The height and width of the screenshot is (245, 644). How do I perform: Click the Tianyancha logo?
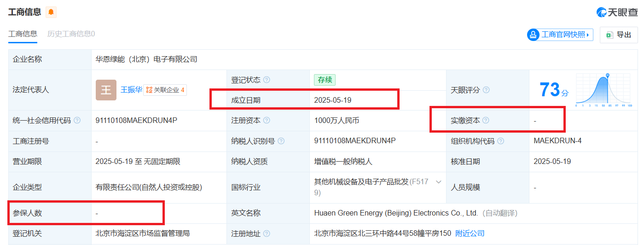[x=617, y=12]
